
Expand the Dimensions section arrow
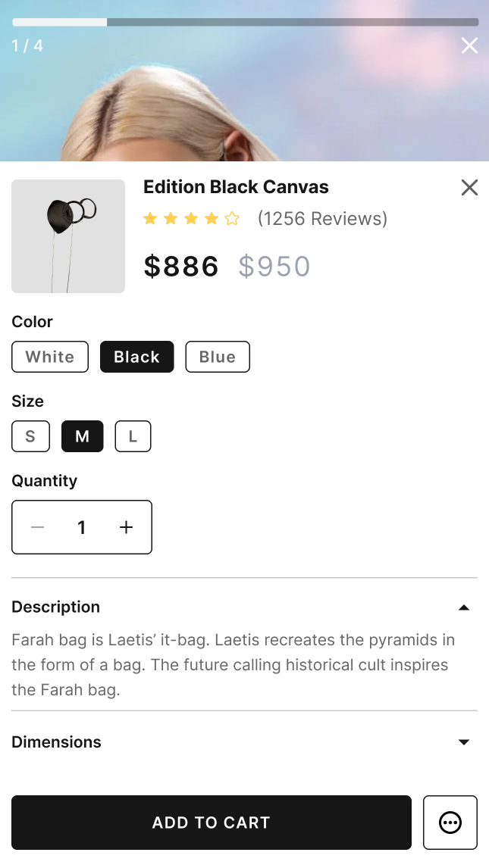464,742
